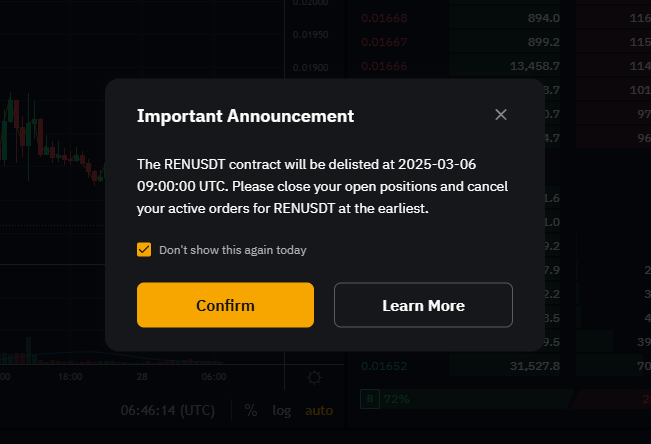Click the 18:00 time axis label

pos(70,377)
